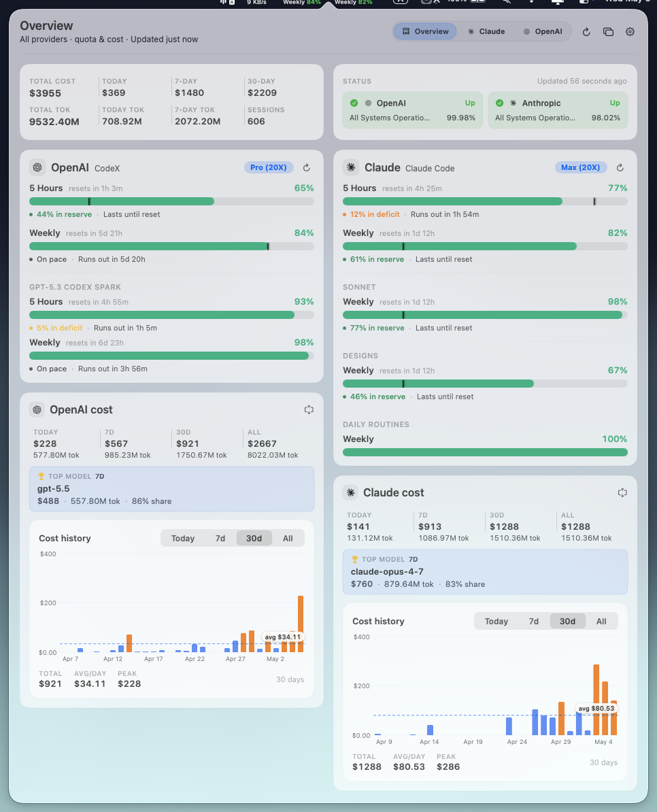Click Sonnet Weekly 98% progress bar
Viewport: 657px width, 812px height.
[x=485, y=315]
